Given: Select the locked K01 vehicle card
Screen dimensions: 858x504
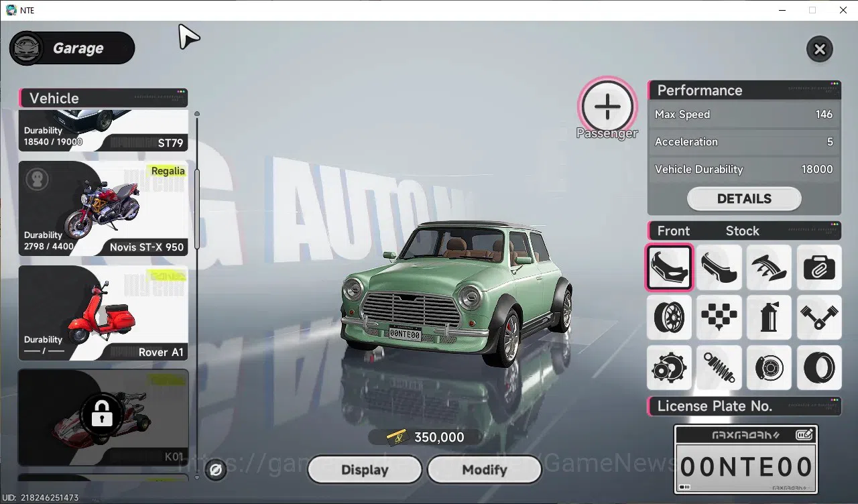Looking at the screenshot, I should pyautogui.click(x=103, y=417).
